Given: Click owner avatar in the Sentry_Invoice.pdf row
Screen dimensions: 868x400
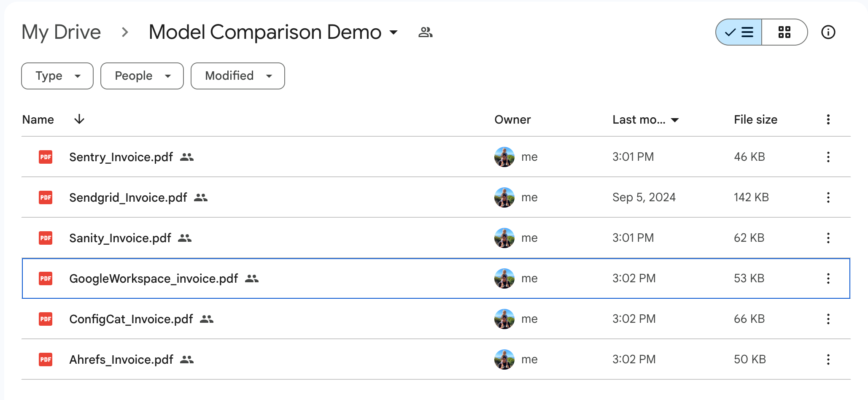Looking at the screenshot, I should [x=504, y=157].
